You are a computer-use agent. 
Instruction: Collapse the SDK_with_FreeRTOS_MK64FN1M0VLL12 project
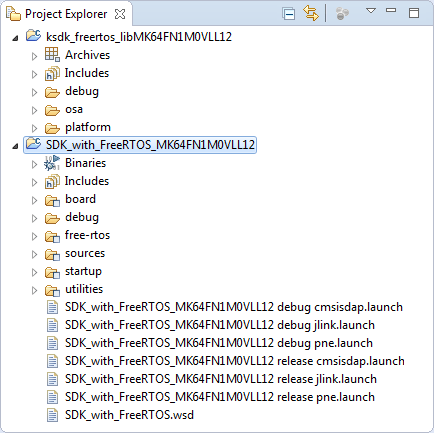15,146
